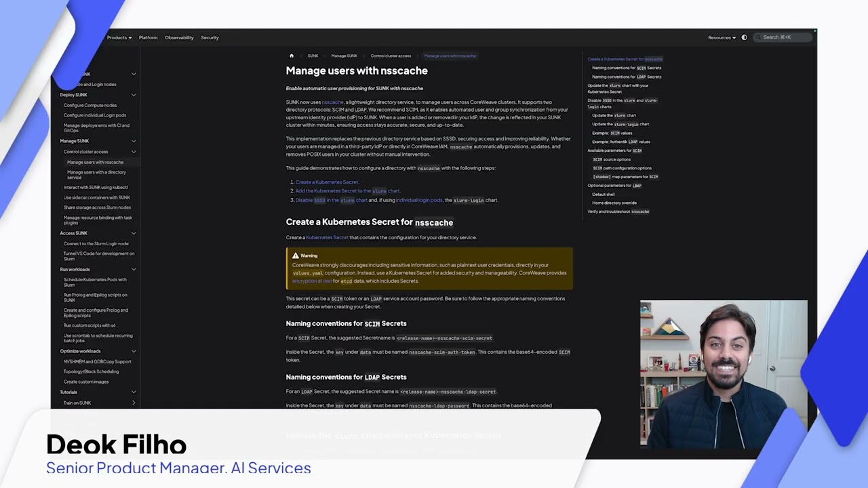Jump to SCIM source options TOC
868x488 pixels.
(x=612, y=159)
